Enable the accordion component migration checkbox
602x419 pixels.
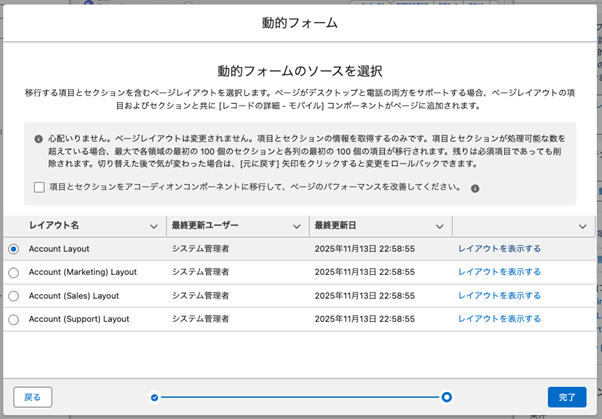(x=39, y=187)
